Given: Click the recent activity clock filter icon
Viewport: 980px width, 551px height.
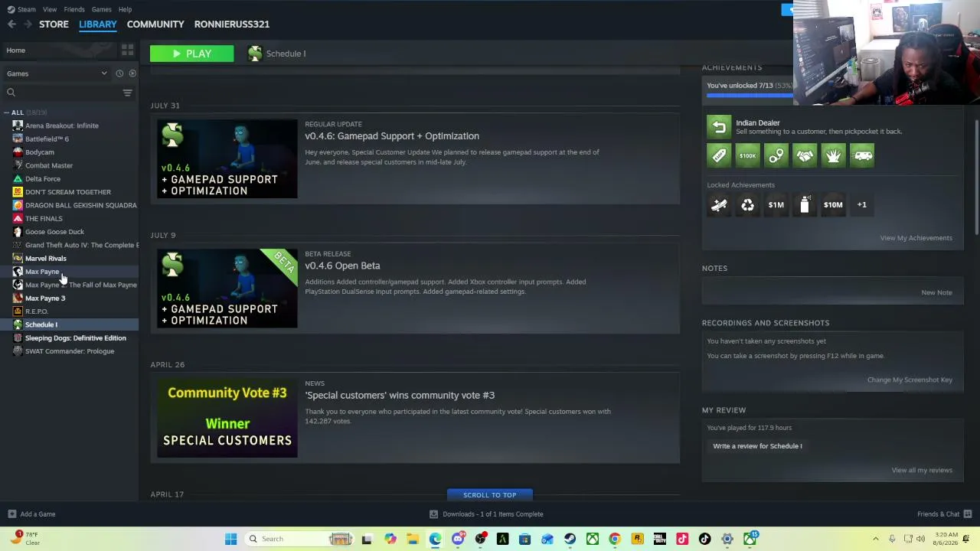Looking at the screenshot, I should (119, 73).
